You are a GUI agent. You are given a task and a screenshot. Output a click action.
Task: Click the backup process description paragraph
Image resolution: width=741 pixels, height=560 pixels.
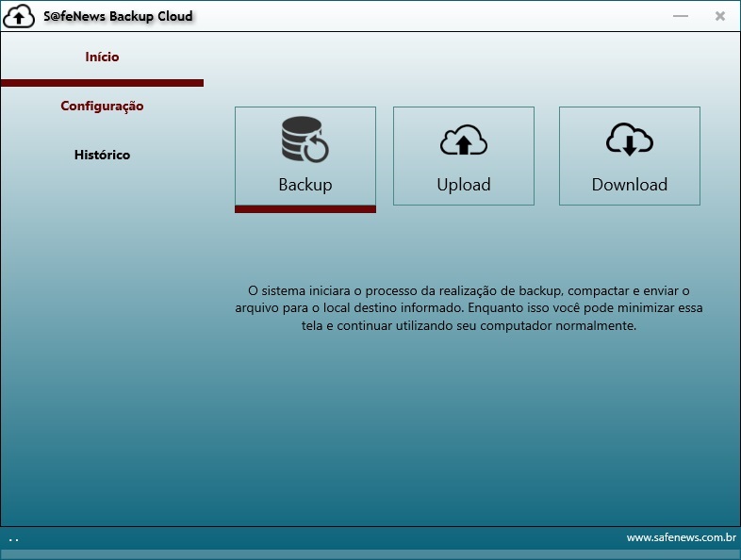[469, 308]
